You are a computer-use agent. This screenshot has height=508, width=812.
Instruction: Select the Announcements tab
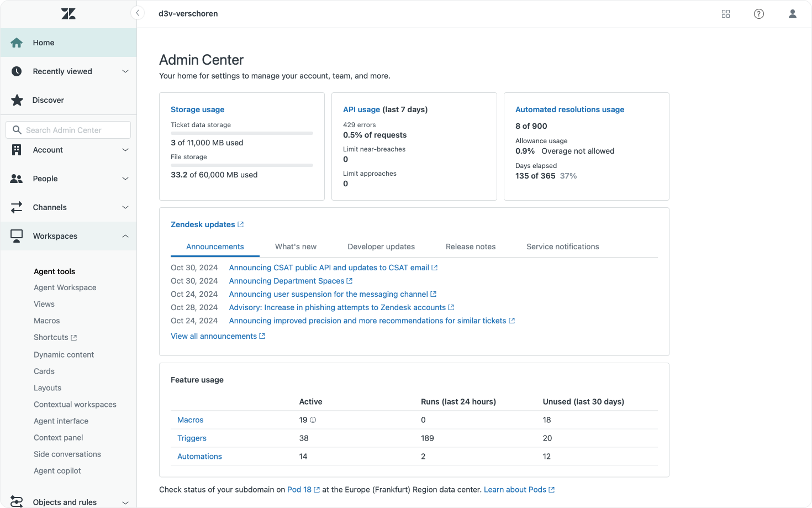coord(215,247)
